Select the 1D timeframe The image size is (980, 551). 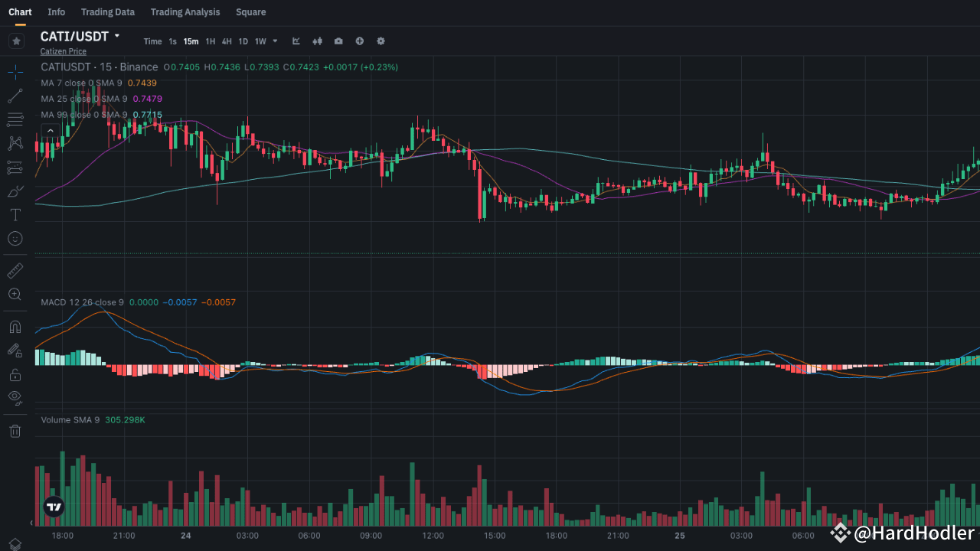(243, 41)
